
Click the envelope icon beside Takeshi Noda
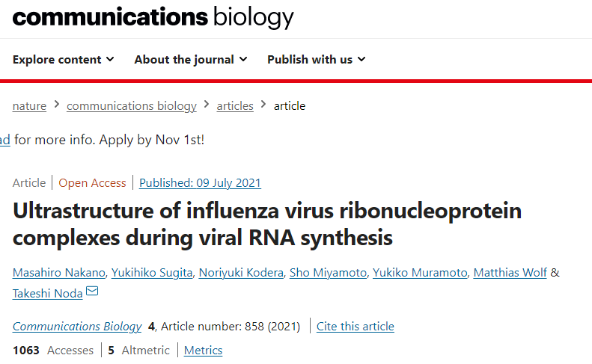pos(92,291)
